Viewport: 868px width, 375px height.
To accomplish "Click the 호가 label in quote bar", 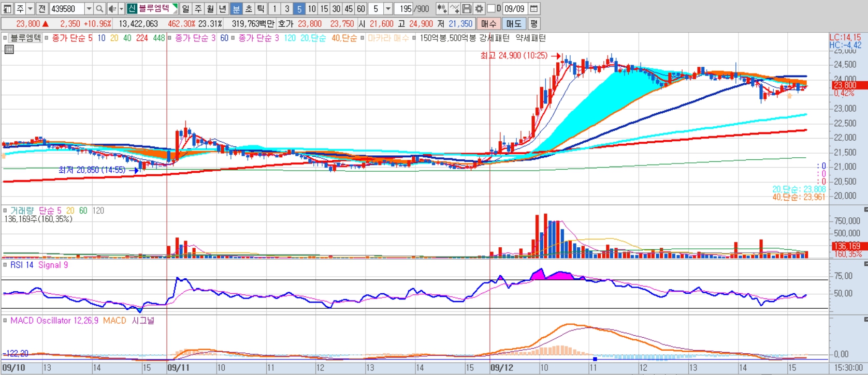I will 285,24.
